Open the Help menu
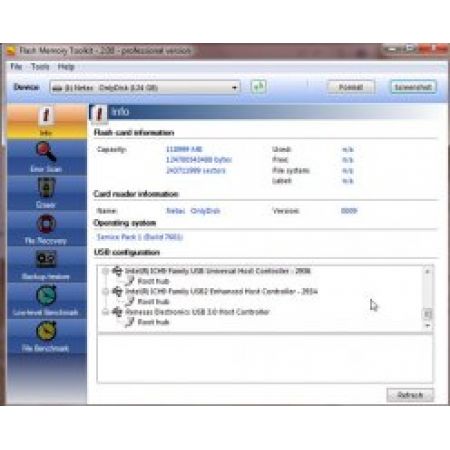 66,67
